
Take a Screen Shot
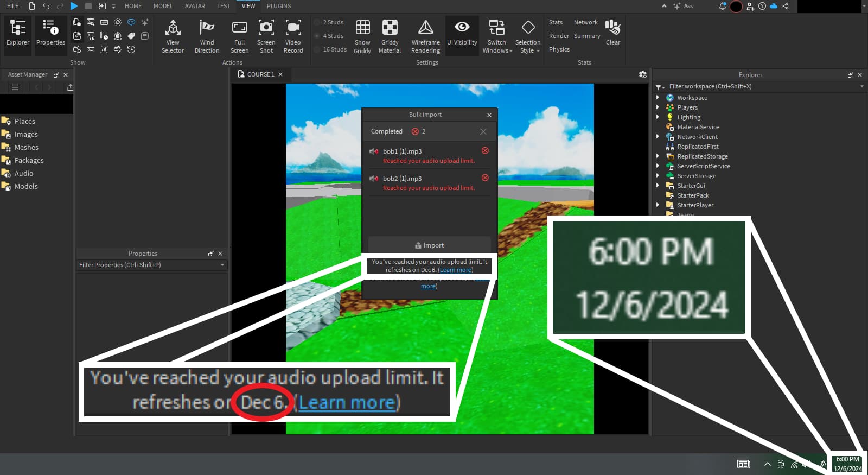266,36
